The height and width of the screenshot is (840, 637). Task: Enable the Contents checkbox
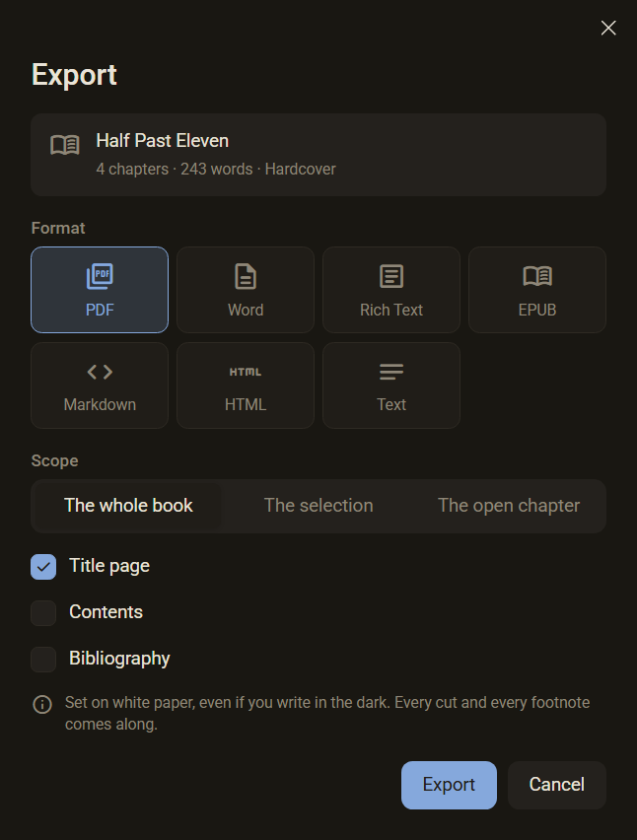pyautogui.click(x=43, y=613)
